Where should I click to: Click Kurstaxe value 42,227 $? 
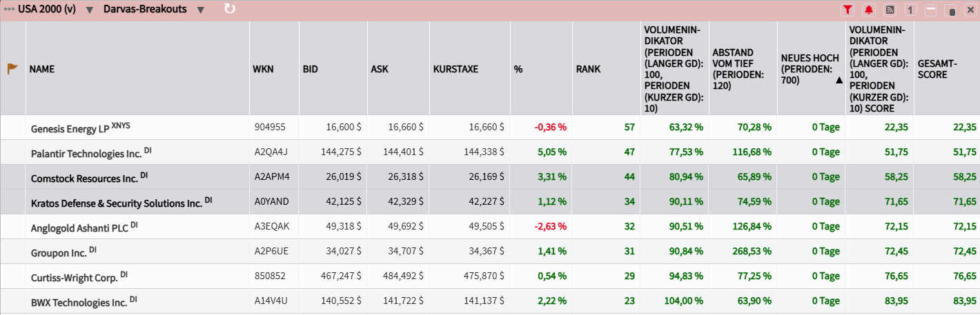(x=486, y=202)
